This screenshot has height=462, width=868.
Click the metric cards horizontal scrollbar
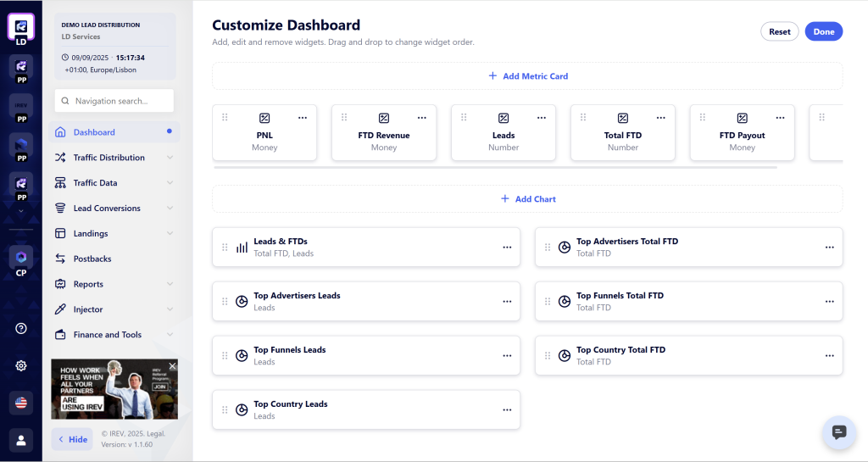(496, 168)
